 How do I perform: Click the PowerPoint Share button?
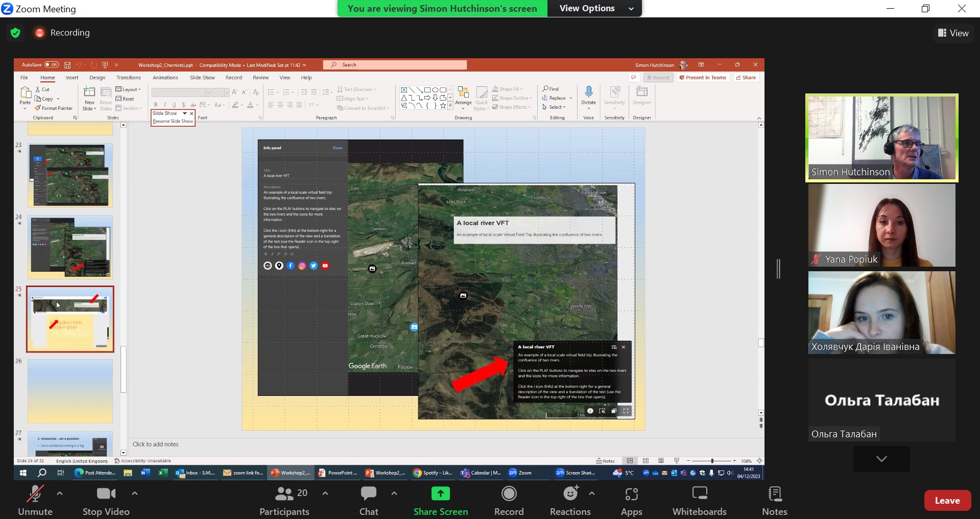point(746,78)
